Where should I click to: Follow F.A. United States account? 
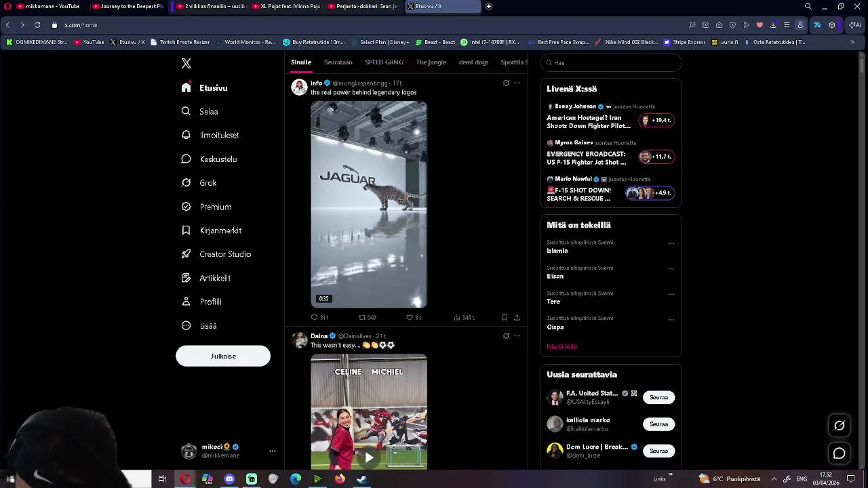658,397
